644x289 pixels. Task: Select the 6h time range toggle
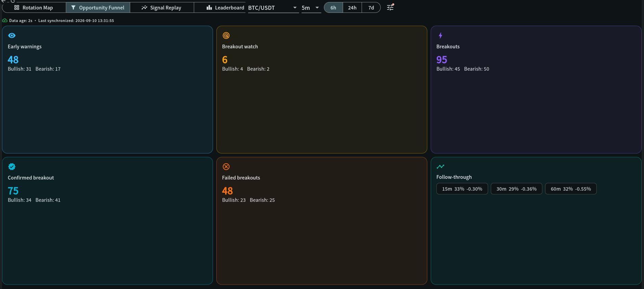tap(333, 8)
